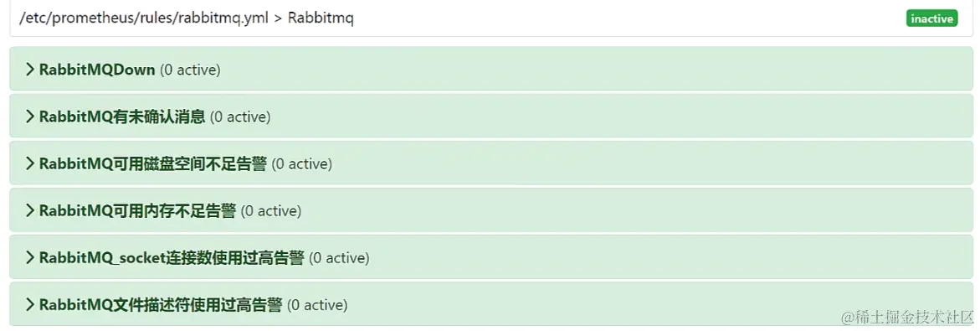Select the RabbitMQDown alert name

click(97, 70)
